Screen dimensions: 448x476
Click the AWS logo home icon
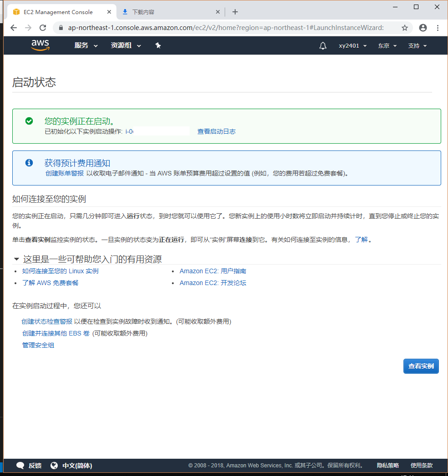coord(40,45)
